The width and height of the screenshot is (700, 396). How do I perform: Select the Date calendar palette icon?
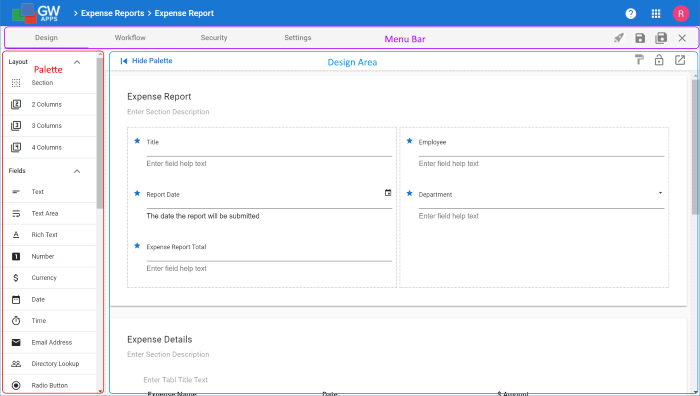pos(16,299)
